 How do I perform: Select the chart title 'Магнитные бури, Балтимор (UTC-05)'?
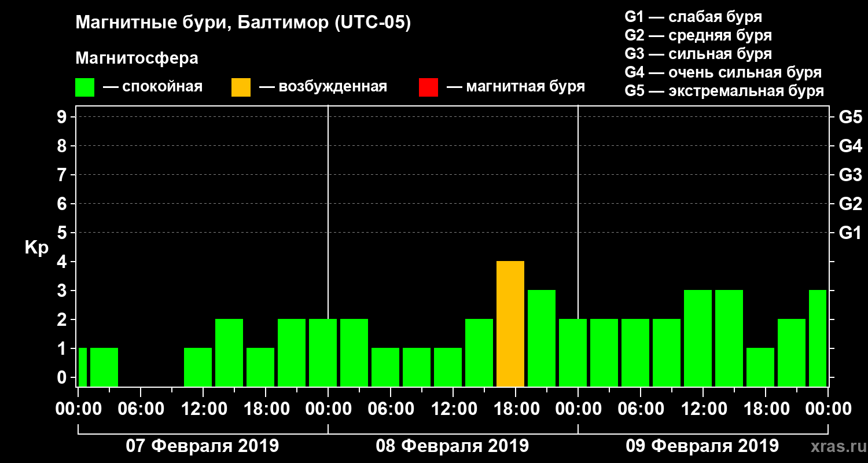coord(243,23)
